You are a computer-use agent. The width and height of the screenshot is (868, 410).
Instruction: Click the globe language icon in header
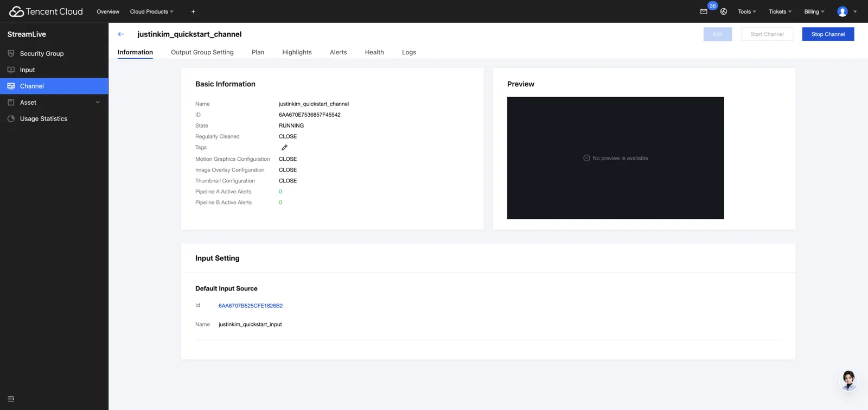pyautogui.click(x=724, y=11)
